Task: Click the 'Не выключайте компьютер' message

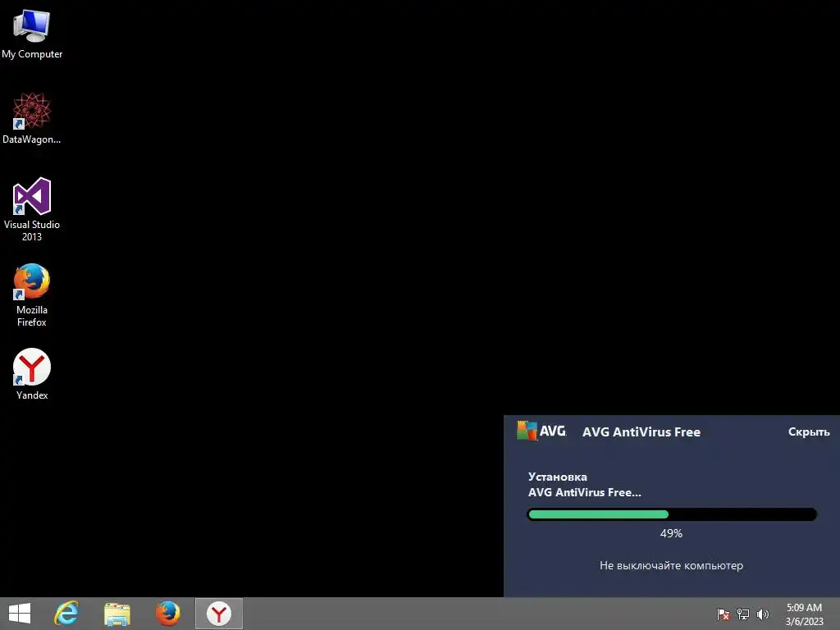Action: point(671,566)
